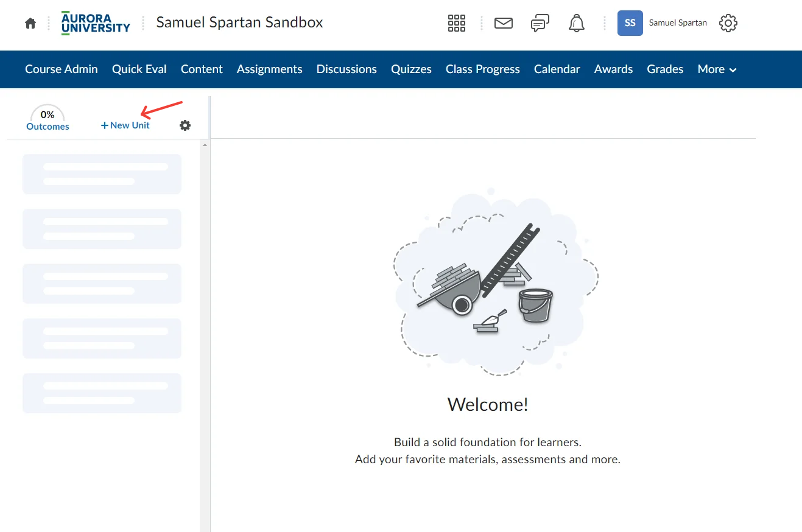Go to Quizzes
Viewport: 802px width, 532px height.
[411, 69]
